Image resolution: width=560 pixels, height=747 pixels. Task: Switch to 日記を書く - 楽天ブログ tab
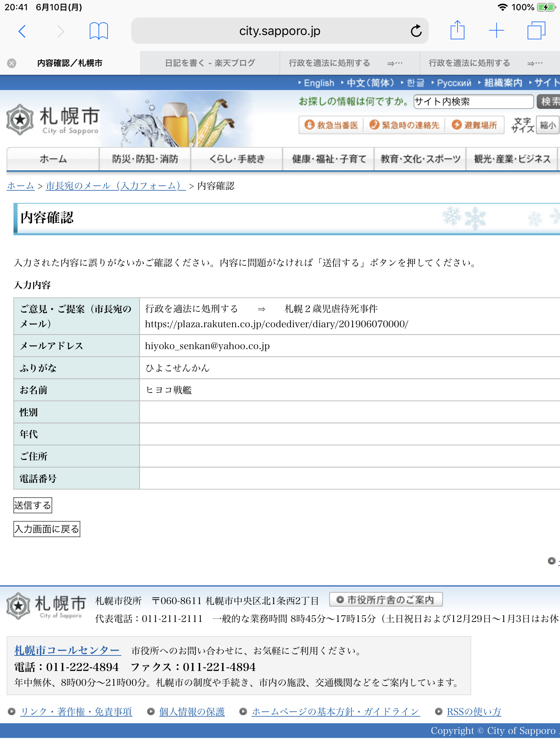210,63
